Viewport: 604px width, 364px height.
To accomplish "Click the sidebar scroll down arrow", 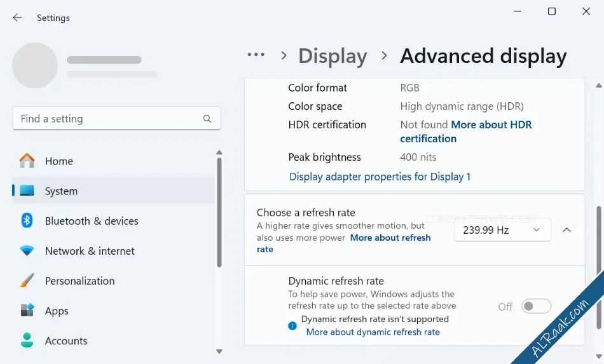I will (219, 351).
